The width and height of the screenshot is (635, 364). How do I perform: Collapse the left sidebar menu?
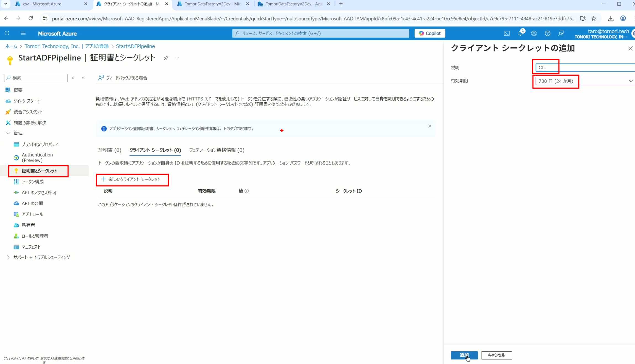pos(83,78)
